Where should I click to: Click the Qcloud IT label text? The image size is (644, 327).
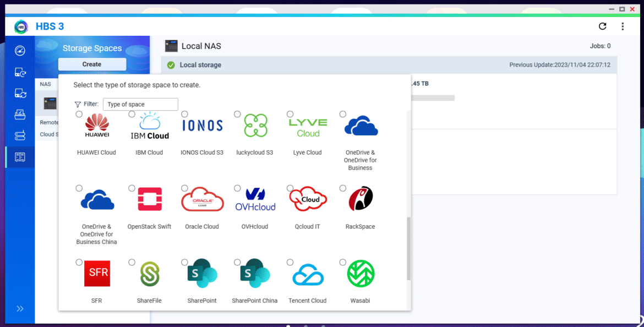(307, 227)
